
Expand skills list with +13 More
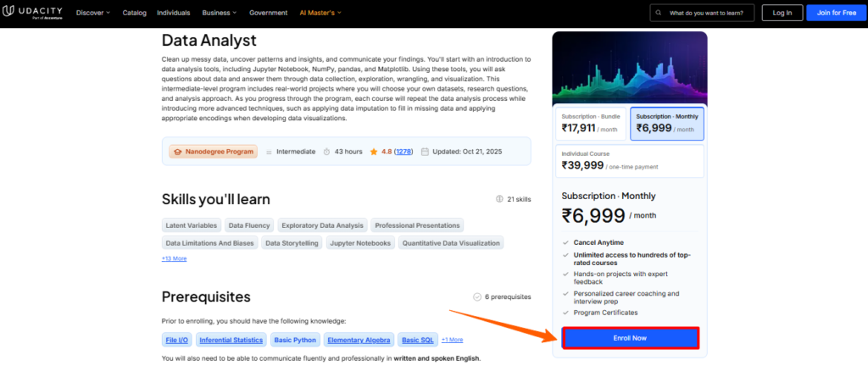coord(174,258)
